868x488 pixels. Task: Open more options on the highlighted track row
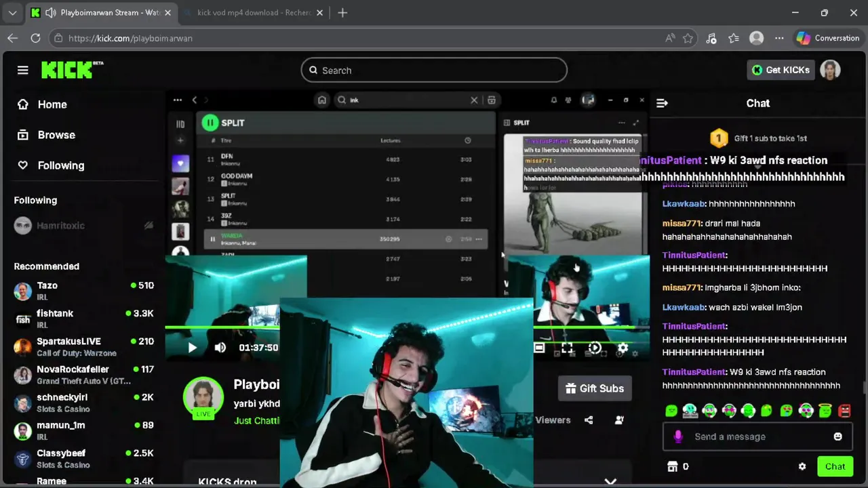click(x=479, y=239)
